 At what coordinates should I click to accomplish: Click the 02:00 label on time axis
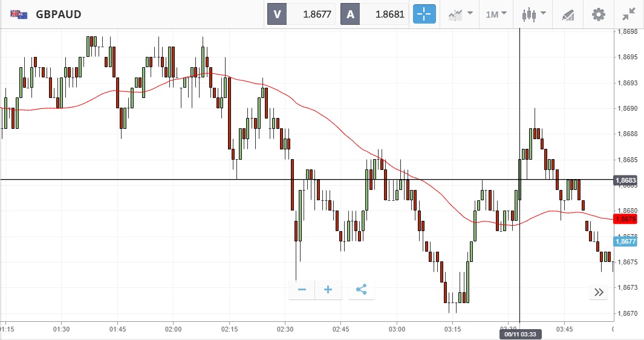[173, 329]
